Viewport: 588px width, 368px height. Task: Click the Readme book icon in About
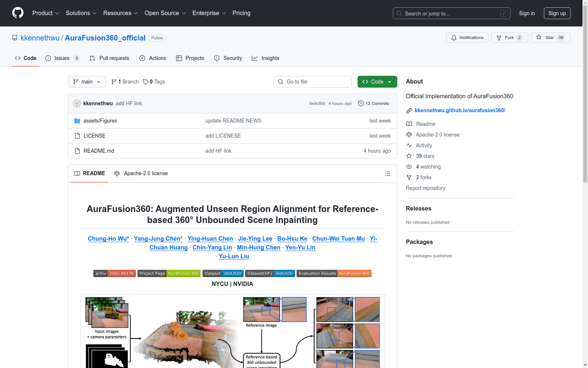tap(409, 124)
